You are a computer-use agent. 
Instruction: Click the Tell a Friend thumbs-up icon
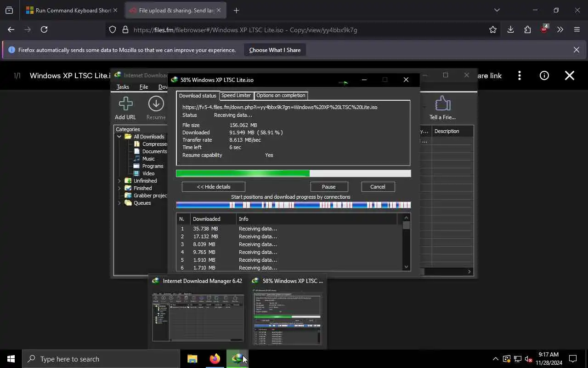pos(442,103)
